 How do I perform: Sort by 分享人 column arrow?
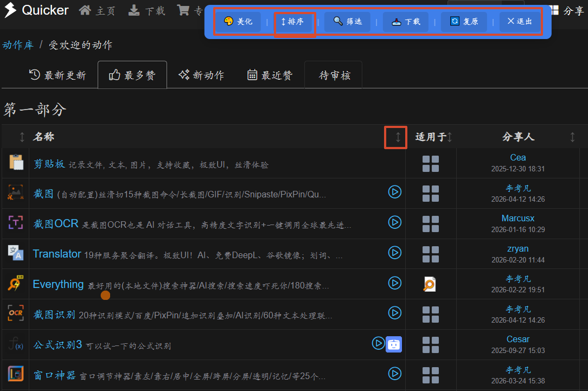pos(572,137)
